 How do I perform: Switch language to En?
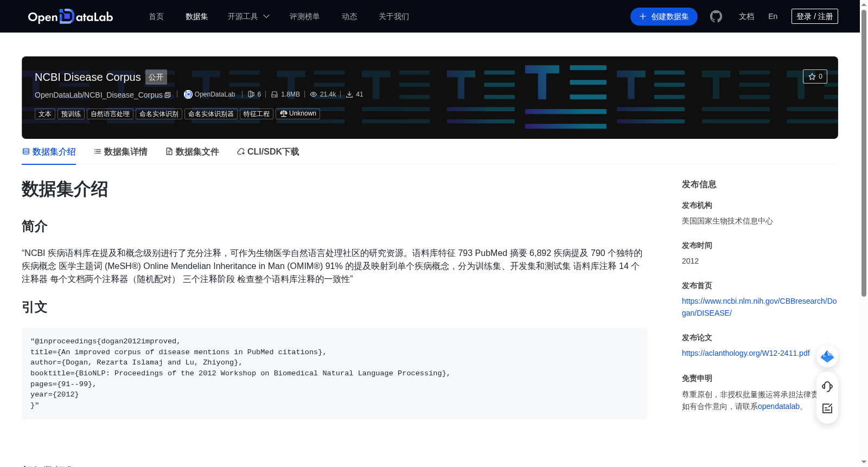click(x=773, y=16)
